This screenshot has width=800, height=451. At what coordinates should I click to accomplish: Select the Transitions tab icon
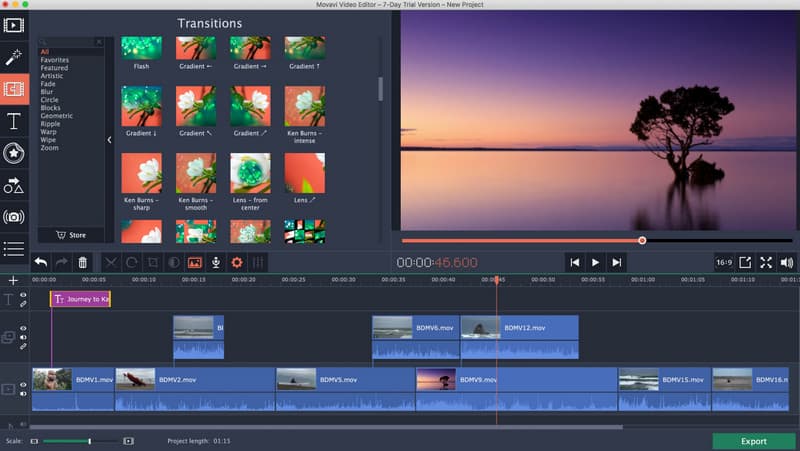(14, 89)
